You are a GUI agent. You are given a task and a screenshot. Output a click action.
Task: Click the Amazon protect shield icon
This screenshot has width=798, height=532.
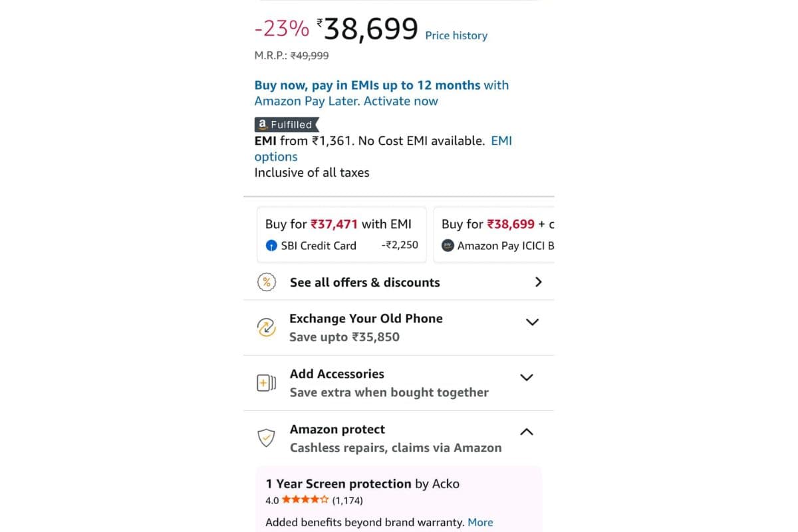click(266, 438)
